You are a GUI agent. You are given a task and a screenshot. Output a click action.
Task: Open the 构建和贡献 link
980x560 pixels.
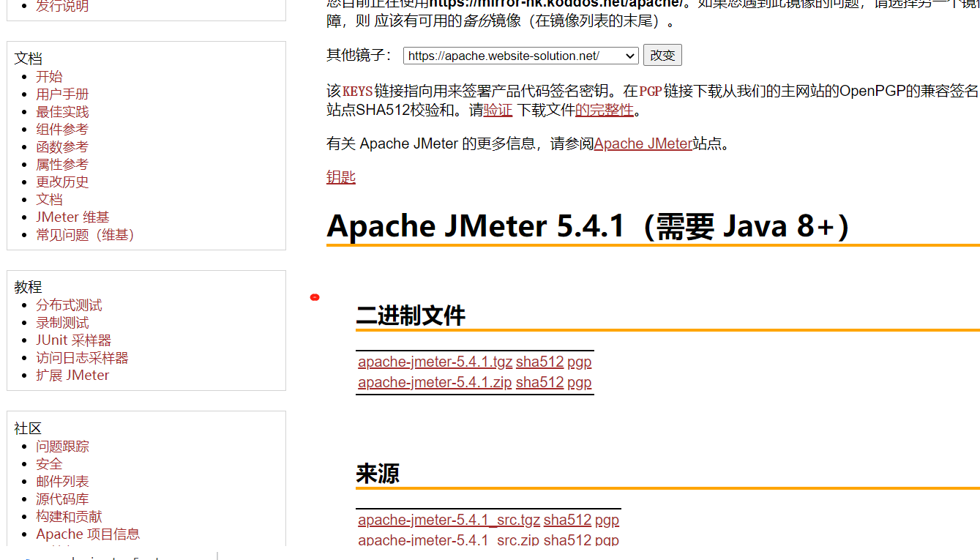69,516
